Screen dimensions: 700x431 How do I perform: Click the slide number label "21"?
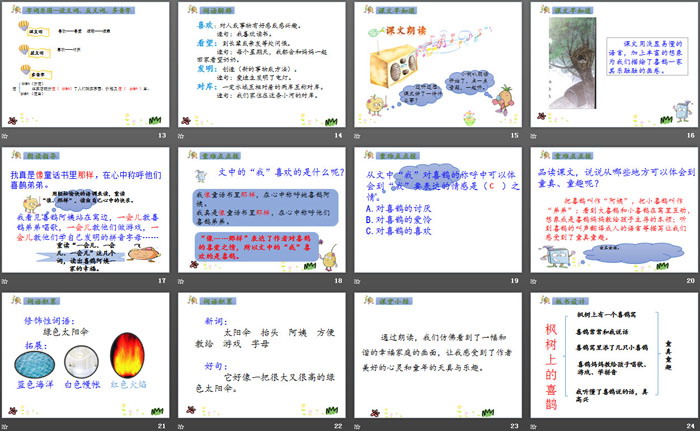162,426
